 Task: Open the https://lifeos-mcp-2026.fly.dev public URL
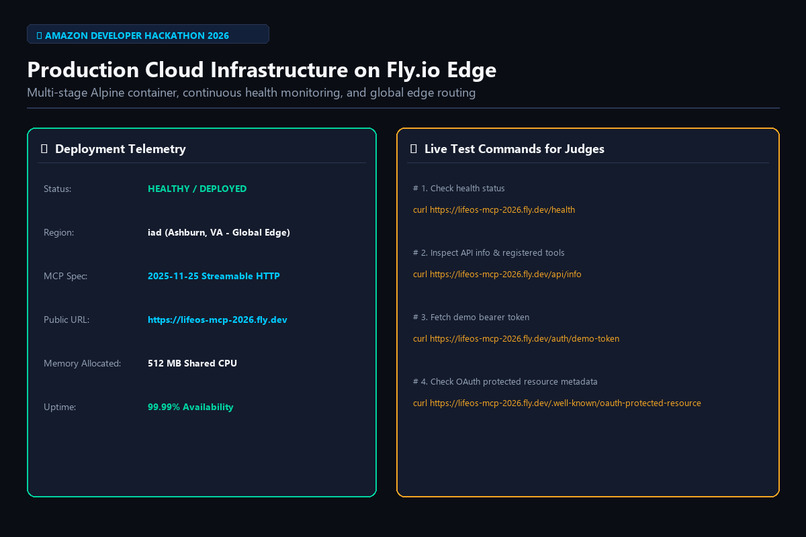(217, 320)
